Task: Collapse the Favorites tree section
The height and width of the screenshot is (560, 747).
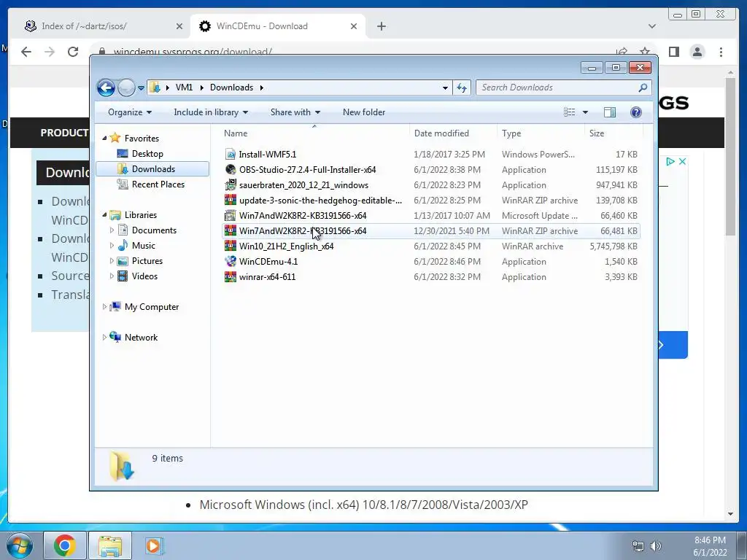Action: 104,138
